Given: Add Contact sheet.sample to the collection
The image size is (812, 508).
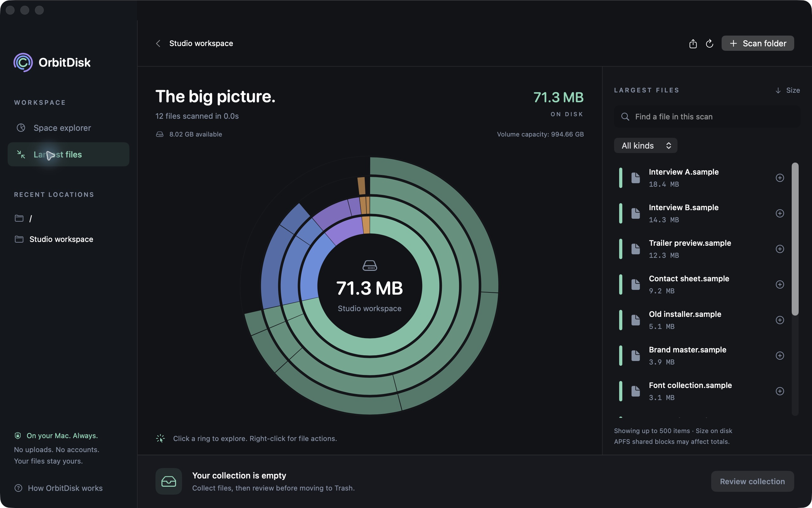Looking at the screenshot, I should [780, 284].
